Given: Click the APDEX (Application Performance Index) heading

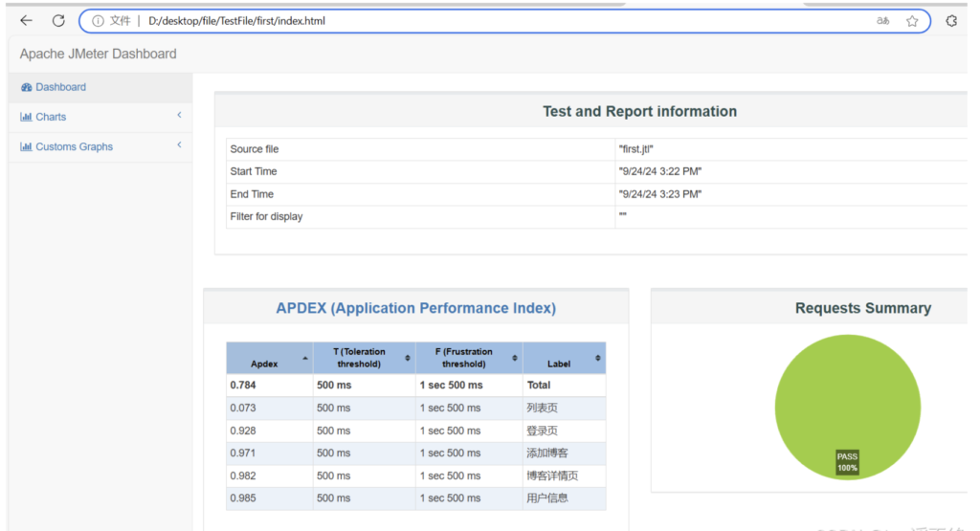Looking at the screenshot, I should tap(415, 308).
